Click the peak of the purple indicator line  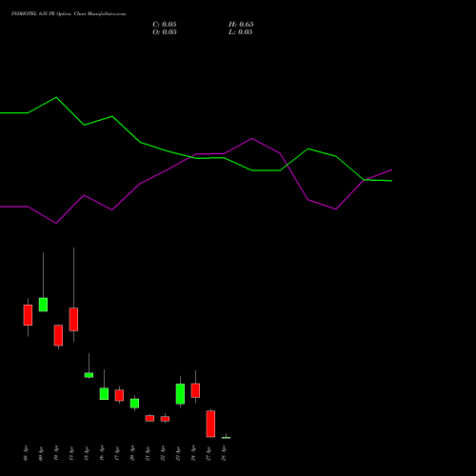pyautogui.click(x=252, y=138)
